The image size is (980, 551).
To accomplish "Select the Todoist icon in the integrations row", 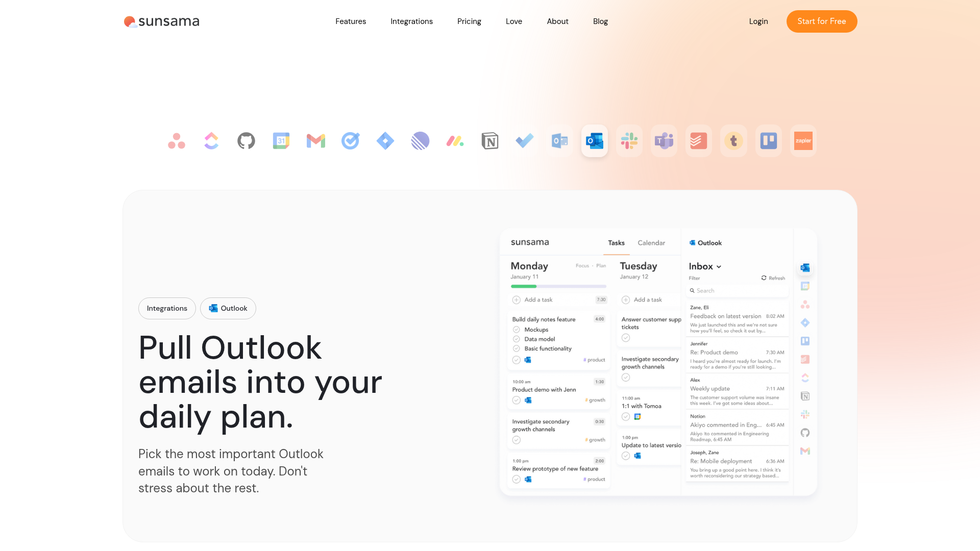I will coord(699,141).
